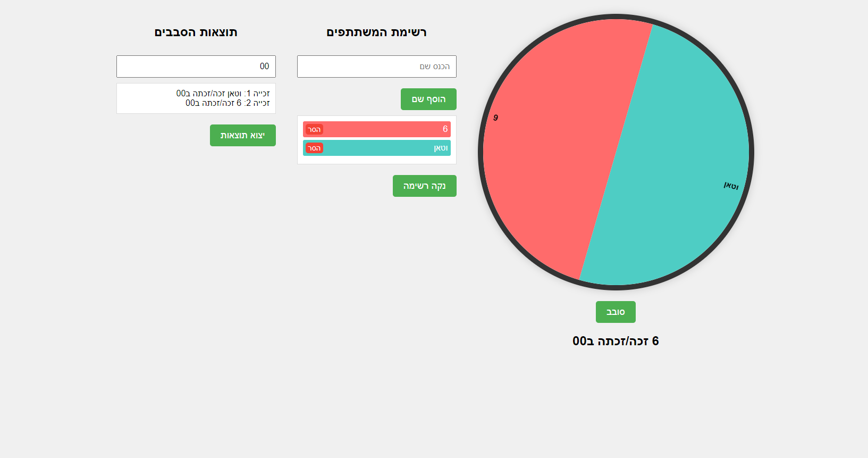
Task: Click the second result line "זכייה 2"
Action: pos(227,103)
